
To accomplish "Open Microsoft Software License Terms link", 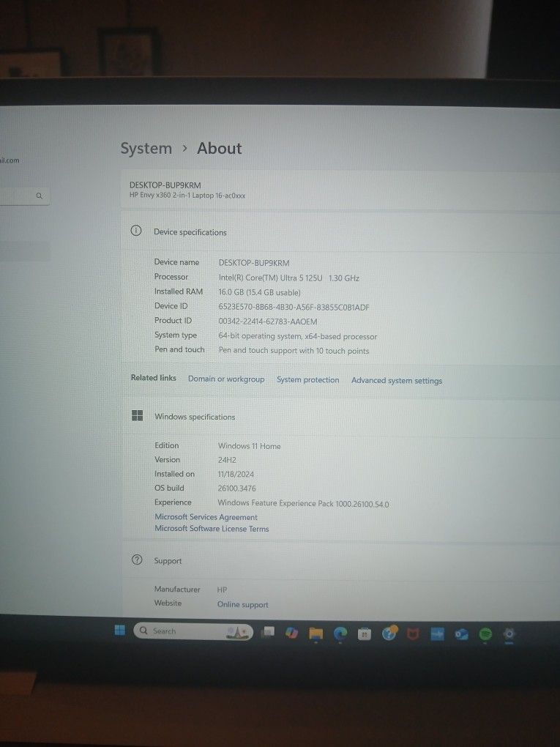I will [212, 528].
